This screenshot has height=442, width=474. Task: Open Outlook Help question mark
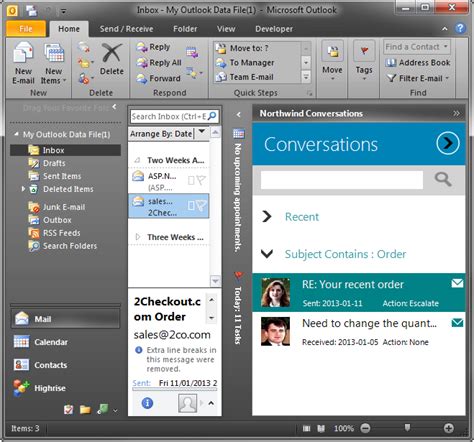point(460,28)
